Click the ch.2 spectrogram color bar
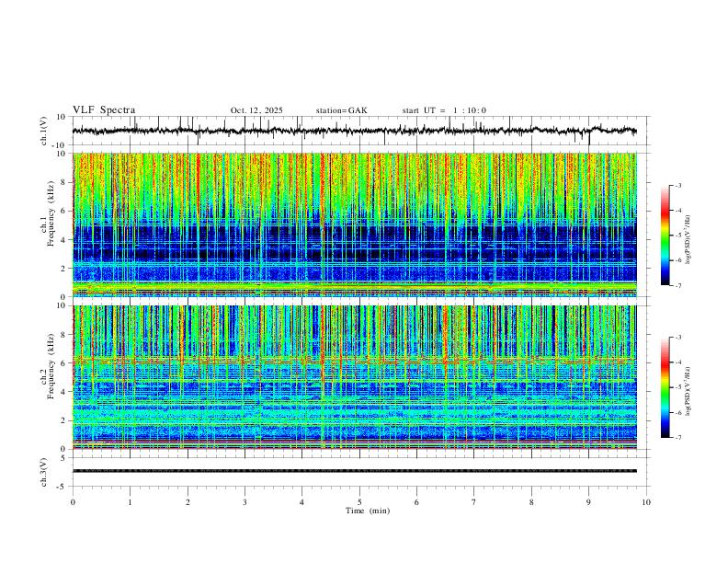 [665, 387]
